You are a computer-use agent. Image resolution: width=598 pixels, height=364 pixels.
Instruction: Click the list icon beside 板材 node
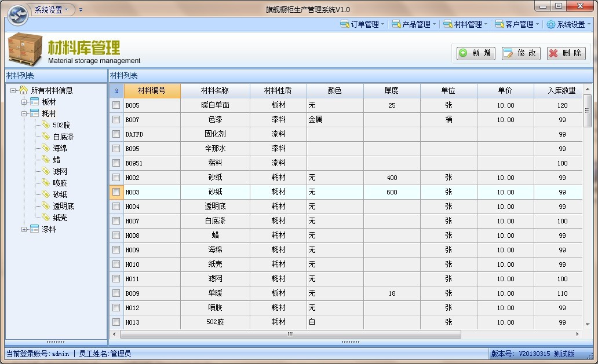(35, 102)
